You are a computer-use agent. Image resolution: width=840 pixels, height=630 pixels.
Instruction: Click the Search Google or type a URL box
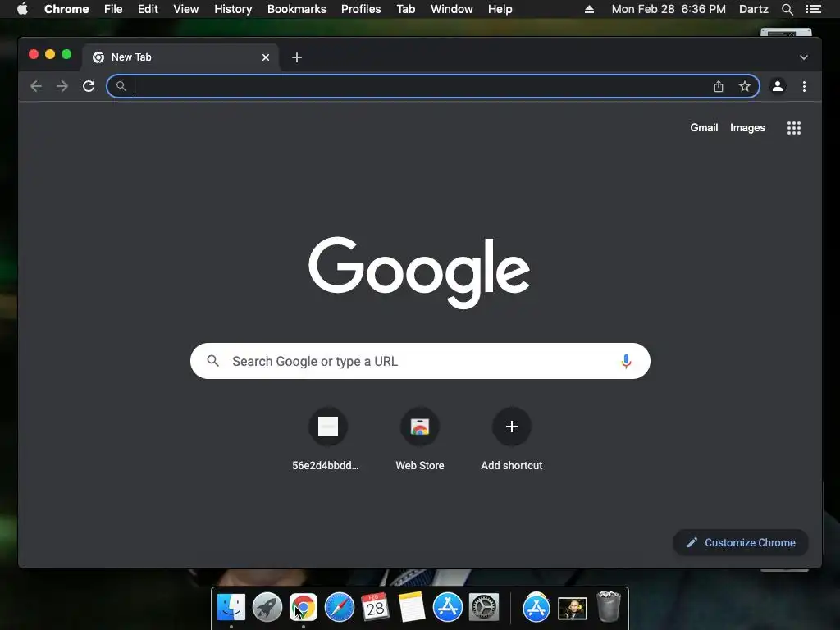pyautogui.click(x=420, y=361)
